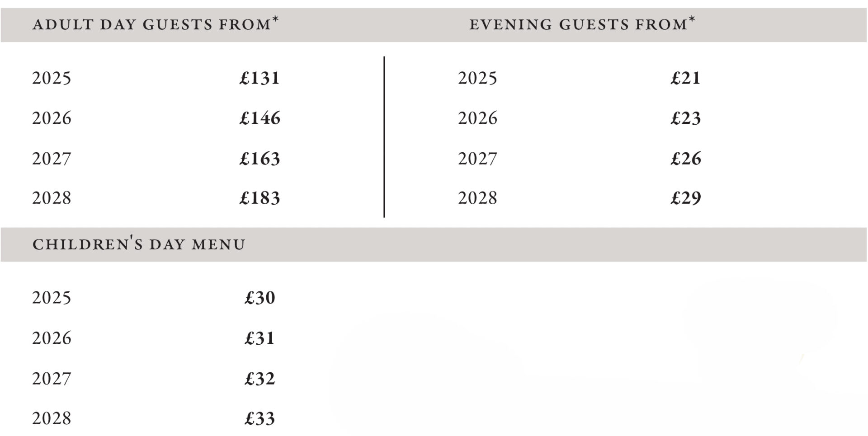Click the 2027 evening guests year
The width and height of the screenshot is (868, 436).
pyautogui.click(x=477, y=158)
